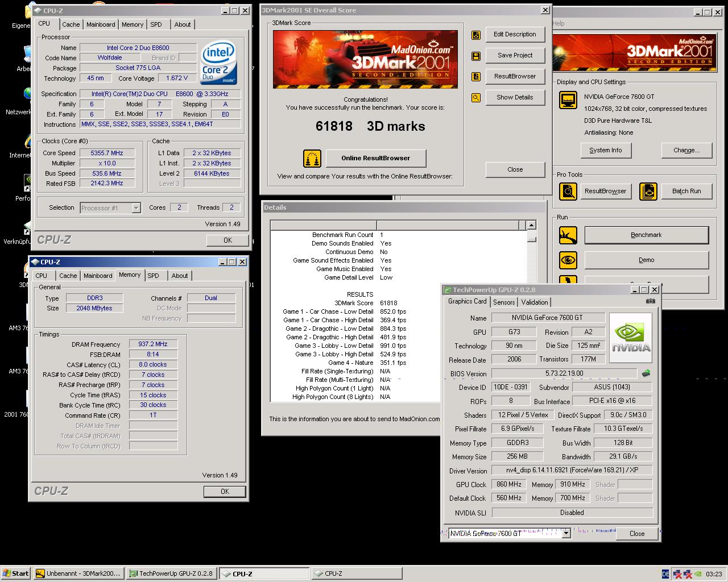Viewport: 728px width, 582px height.
Task: Open the Processor selection dropdown in CPU-Z
Action: (136, 208)
